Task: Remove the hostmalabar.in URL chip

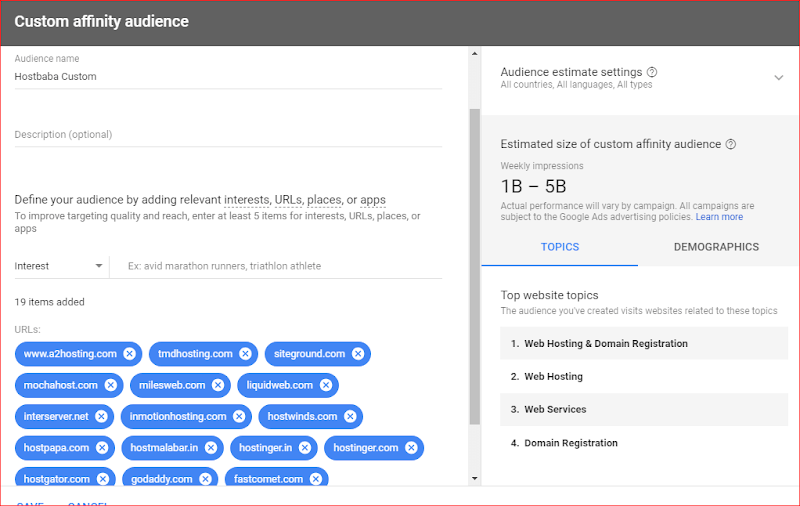Action: coord(211,448)
